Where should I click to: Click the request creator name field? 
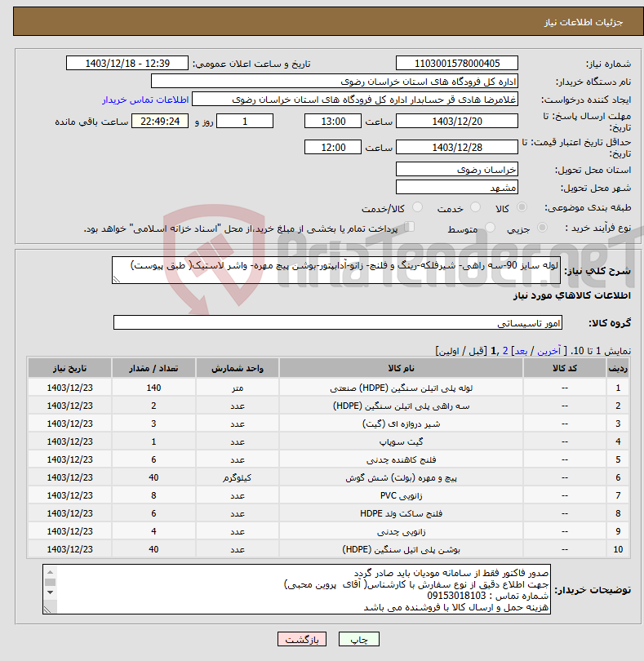click(355, 100)
